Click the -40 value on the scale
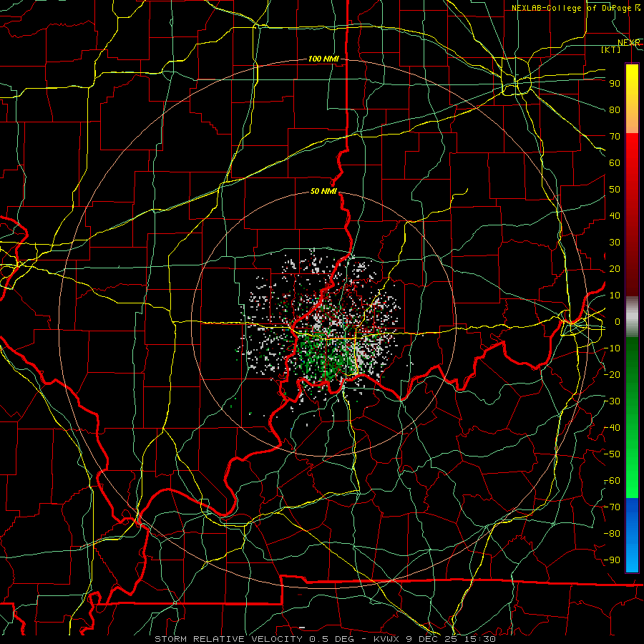Viewport: 644px width, 644px height. pos(612,428)
